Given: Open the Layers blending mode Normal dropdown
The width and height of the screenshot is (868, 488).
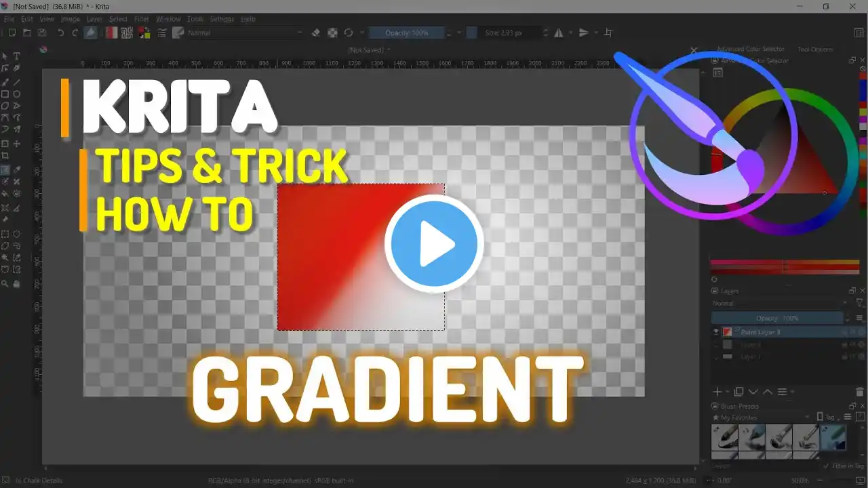Looking at the screenshot, I should coord(780,303).
